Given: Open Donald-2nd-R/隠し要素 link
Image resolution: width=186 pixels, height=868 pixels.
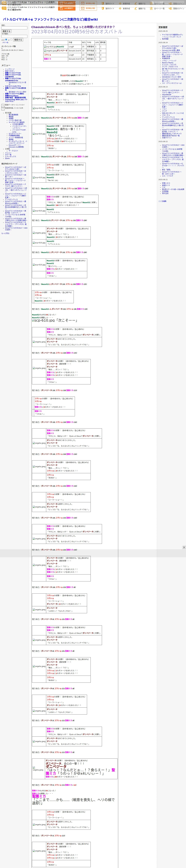Looking at the screenshot, I should (171, 50).
